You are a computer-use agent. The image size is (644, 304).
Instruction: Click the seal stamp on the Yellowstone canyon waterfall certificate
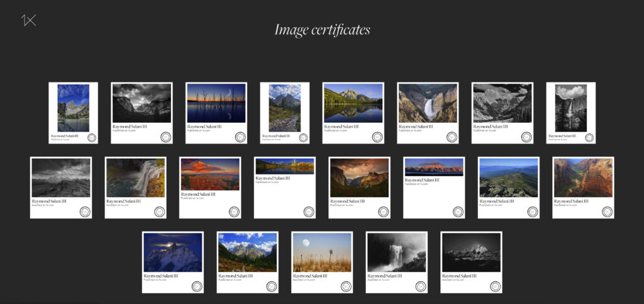point(452,137)
